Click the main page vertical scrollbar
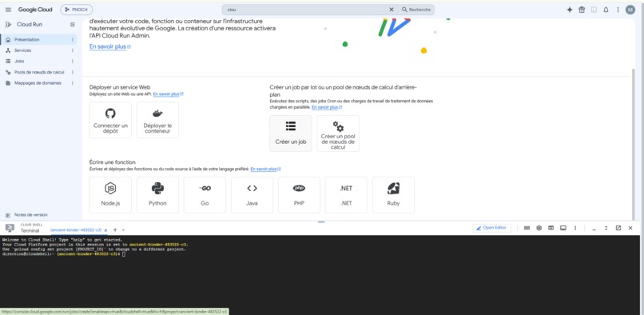Screen dimensions: 644x315 point(633,144)
